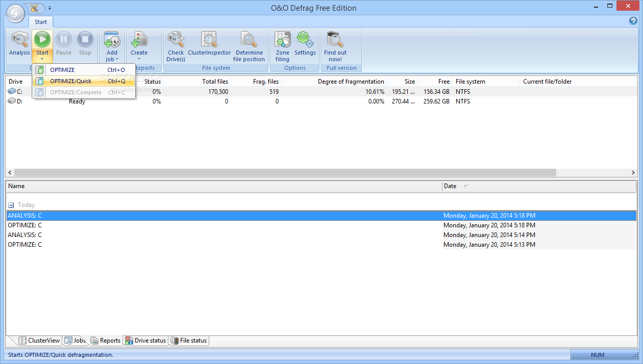Viewport: 643px width, 364px height.
Task: Choose the OPTIMIZE/Quick menu entry
Action: pyautogui.click(x=84, y=81)
